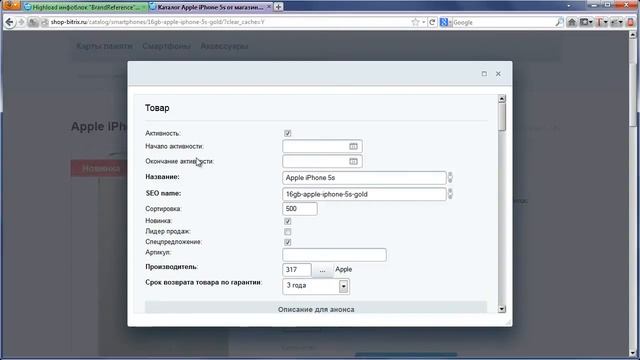The height and width of the screenshot is (360, 640).
Task: Open bookmark star dropdown arrow
Action: coord(424,22)
